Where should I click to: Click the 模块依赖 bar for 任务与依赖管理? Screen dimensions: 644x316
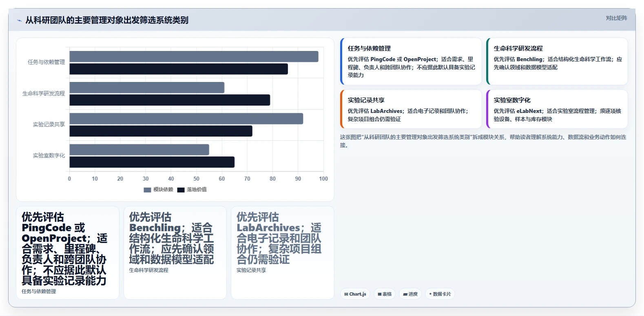[194, 57]
